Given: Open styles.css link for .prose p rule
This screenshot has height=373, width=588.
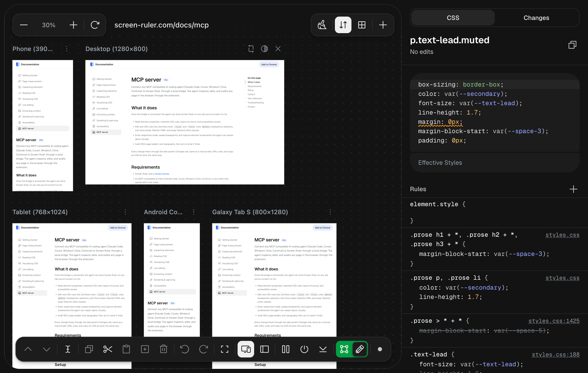Looking at the screenshot, I should click(x=562, y=278).
